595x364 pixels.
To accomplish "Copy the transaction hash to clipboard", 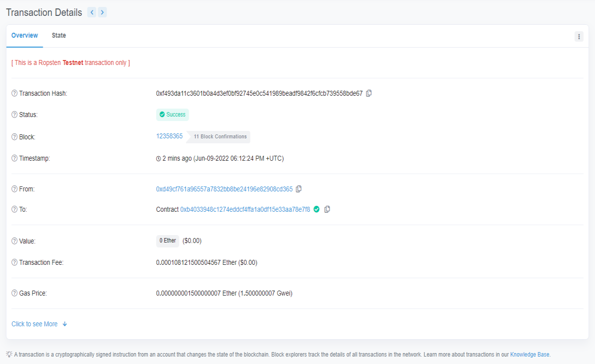I will point(369,93).
